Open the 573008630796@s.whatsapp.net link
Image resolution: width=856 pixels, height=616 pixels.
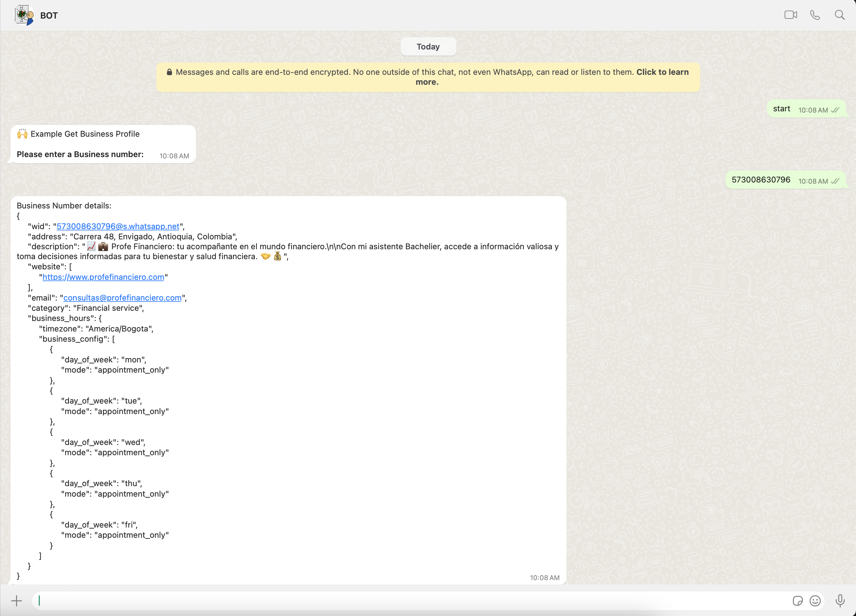(118, 226)
